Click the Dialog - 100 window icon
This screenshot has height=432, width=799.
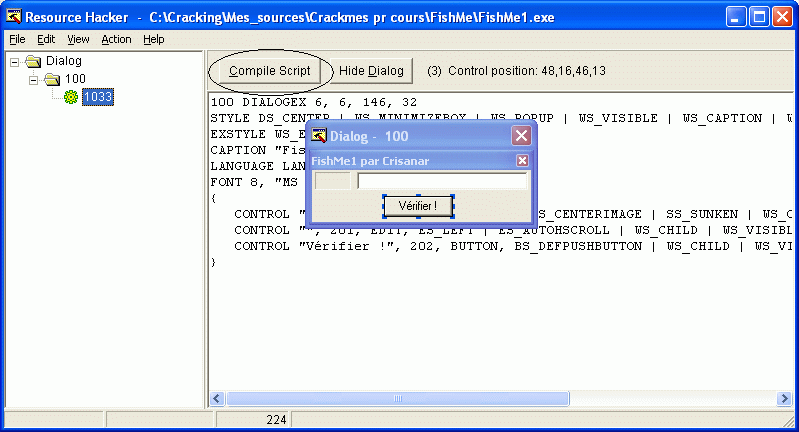pyautogui.click(x=318, y=136)
